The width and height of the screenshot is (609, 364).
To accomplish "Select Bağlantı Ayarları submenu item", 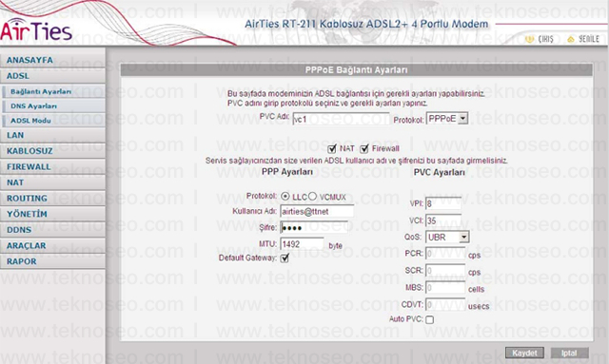I will point(53,91).
